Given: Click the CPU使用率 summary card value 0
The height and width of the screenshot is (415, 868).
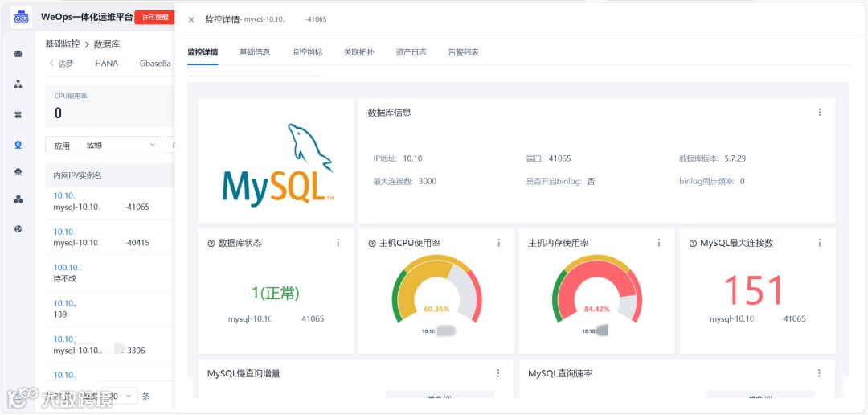Looking at the screenshot, I should coord(58,113).
